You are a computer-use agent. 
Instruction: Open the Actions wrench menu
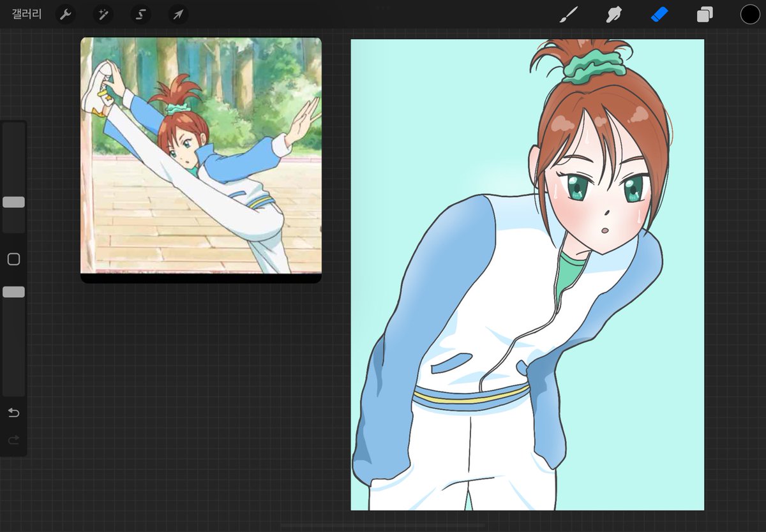66,14
